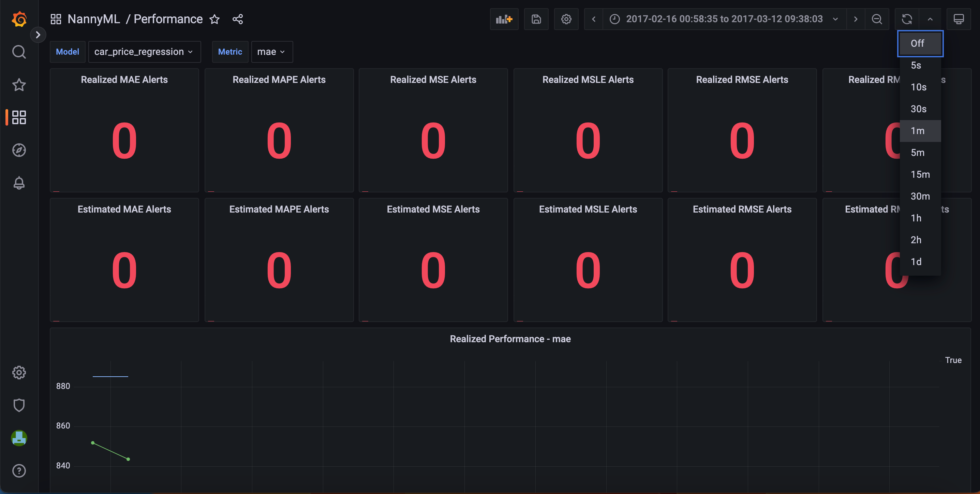Open the Realized MAE Alerts panel title
The height and width of the screenshot is (494, 980).
point(124,79)
